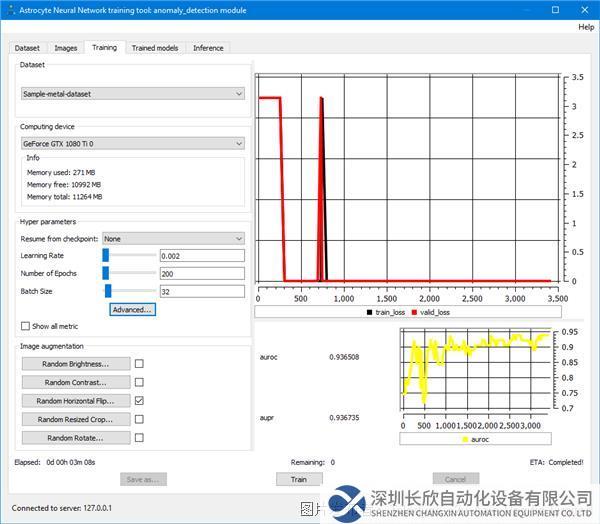
Task: Click the Batch Size input field
Action: (202, 291)
